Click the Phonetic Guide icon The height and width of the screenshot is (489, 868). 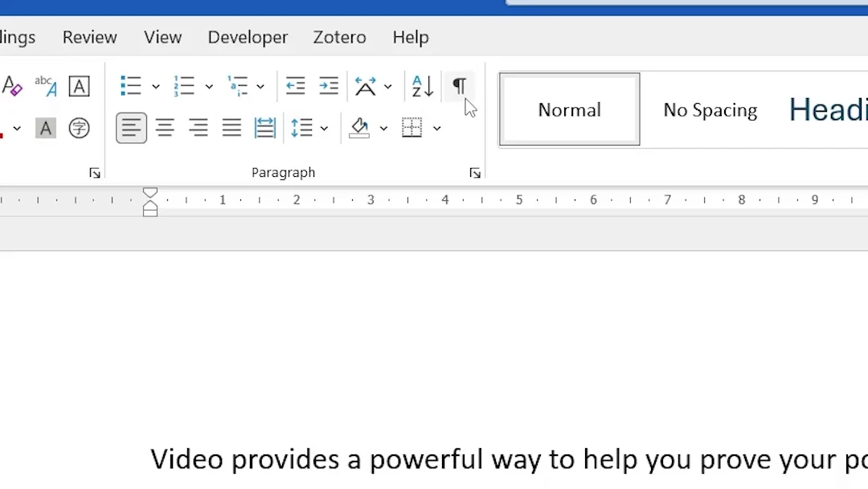pyautogui.click(x=45, y=86)
